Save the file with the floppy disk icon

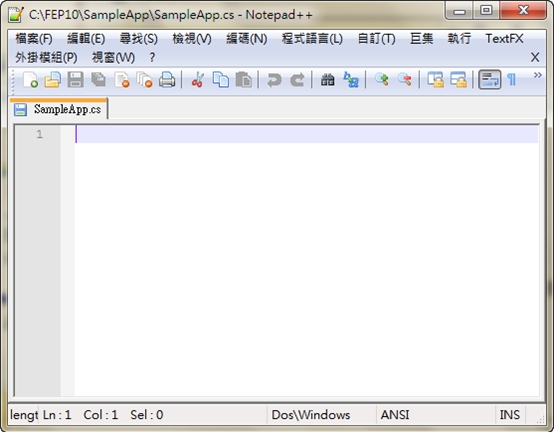pos(76,79)
